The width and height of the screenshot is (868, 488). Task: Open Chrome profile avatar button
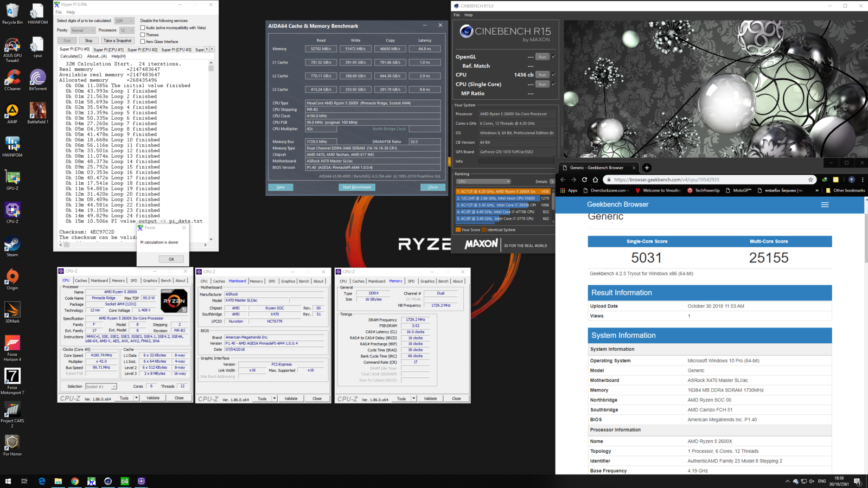pyautogui.click(x=851, y=179)
